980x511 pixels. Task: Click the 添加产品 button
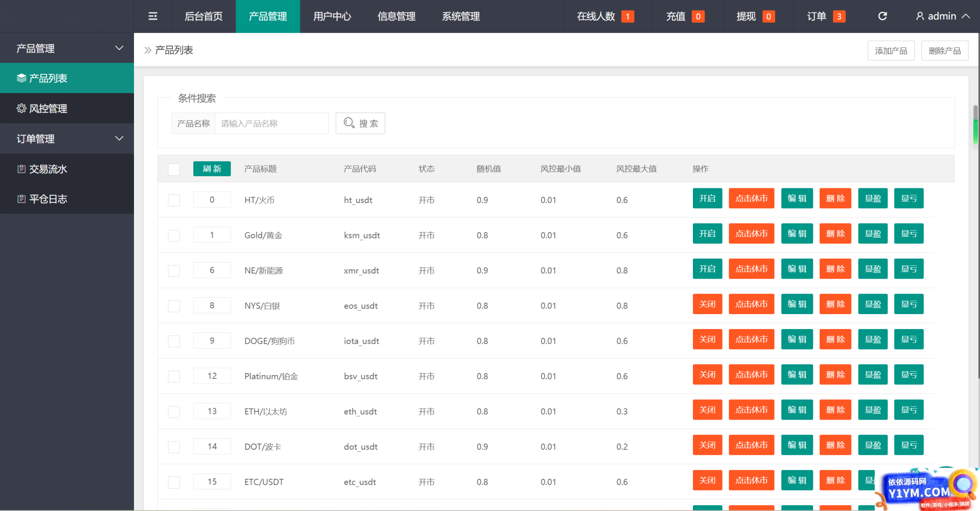pos(891,51)
